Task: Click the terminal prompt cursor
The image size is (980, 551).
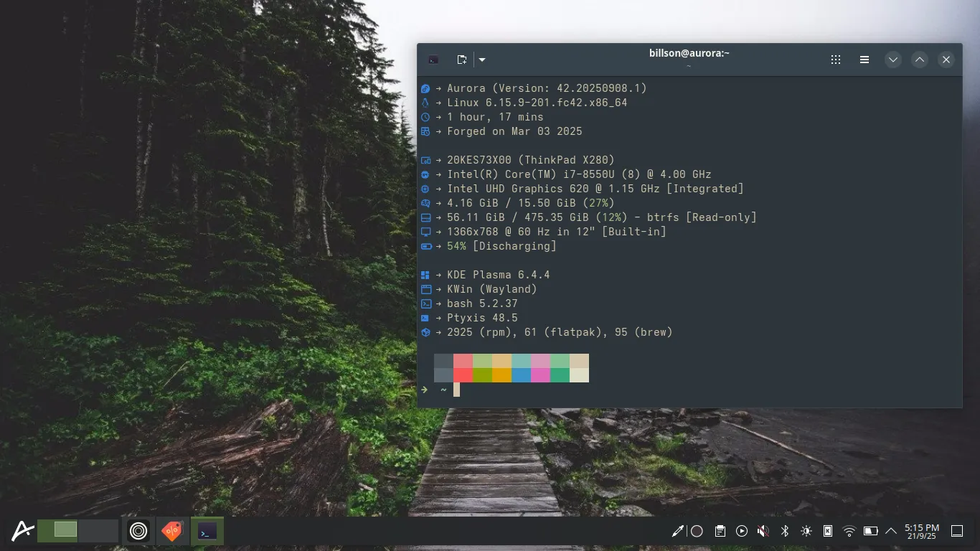Action: click(456, 390)
